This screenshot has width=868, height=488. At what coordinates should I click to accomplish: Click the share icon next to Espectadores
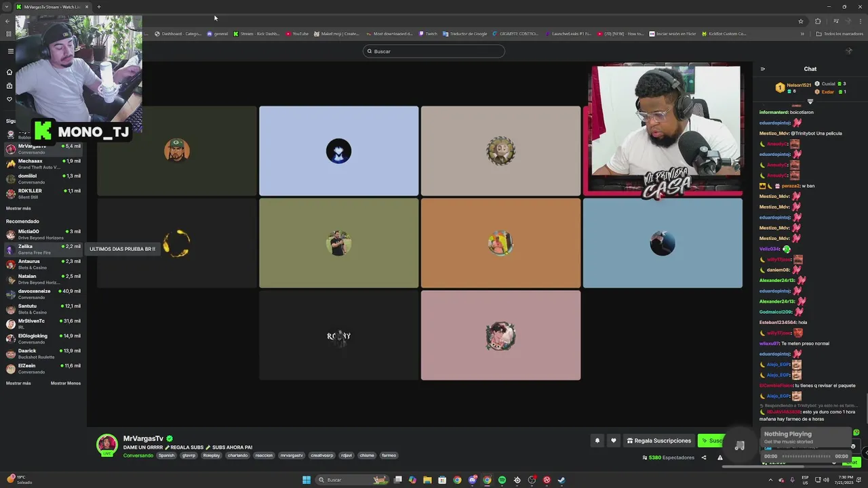click(703, 457)
